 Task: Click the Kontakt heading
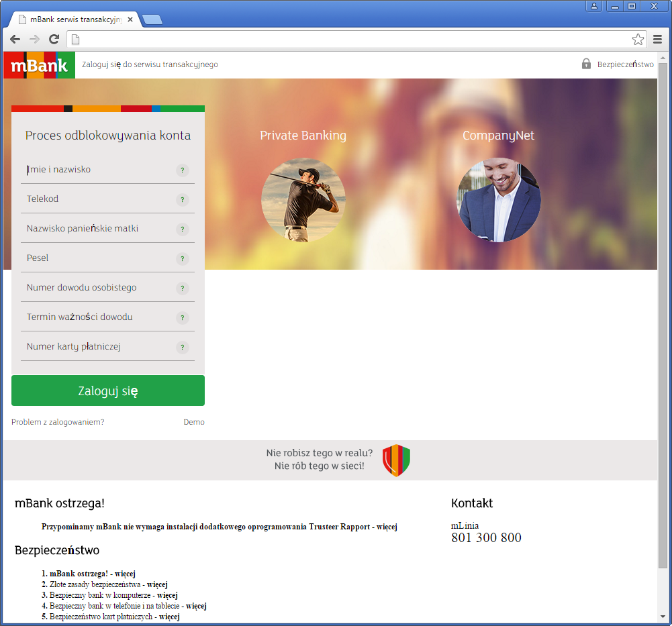click(x=472, y=503)
